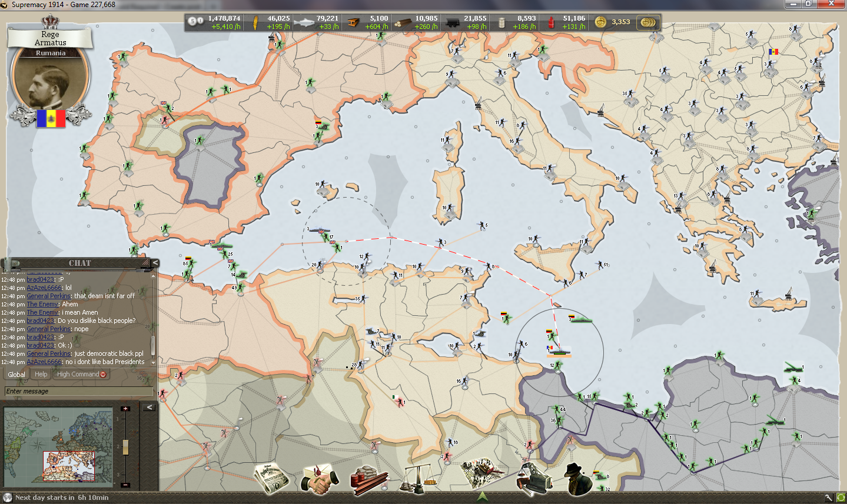The image size is (847, 504).
Task: Expand the bottom toolbar with green arrow
Action: pyautogui.click(x=483, y=496)
